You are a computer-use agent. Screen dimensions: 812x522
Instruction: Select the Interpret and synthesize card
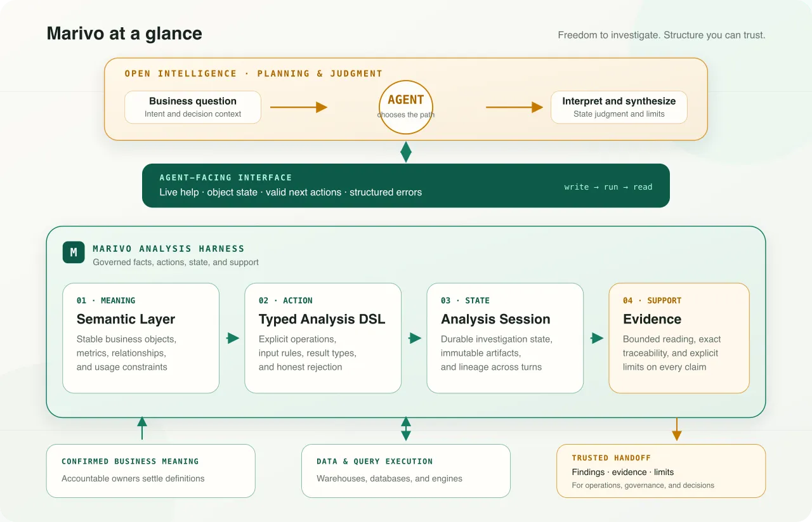pos(619,107)
